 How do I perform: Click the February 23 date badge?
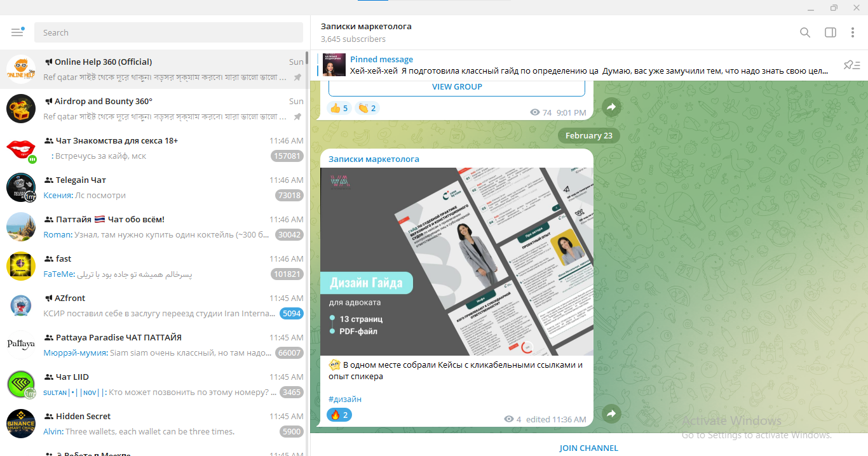589,135
